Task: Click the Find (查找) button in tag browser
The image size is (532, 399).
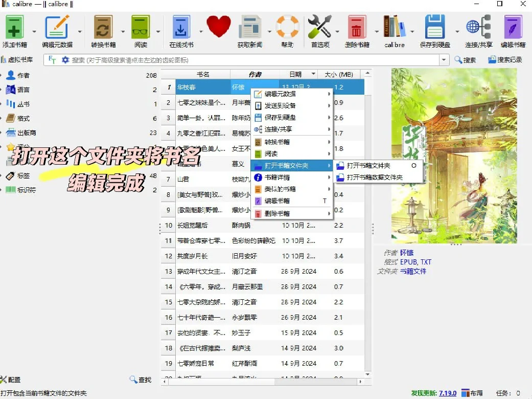Action: [140, 380]
